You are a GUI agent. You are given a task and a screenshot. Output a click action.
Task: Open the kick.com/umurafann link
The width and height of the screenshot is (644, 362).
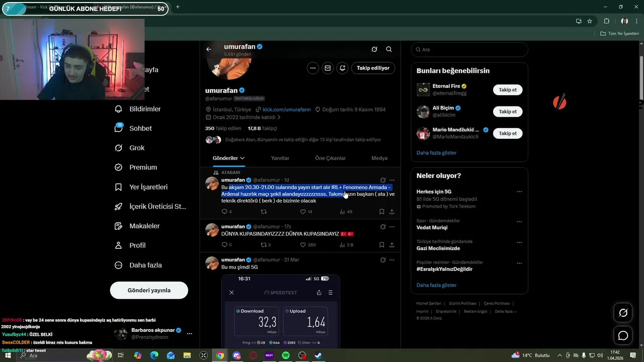point(286,109)
